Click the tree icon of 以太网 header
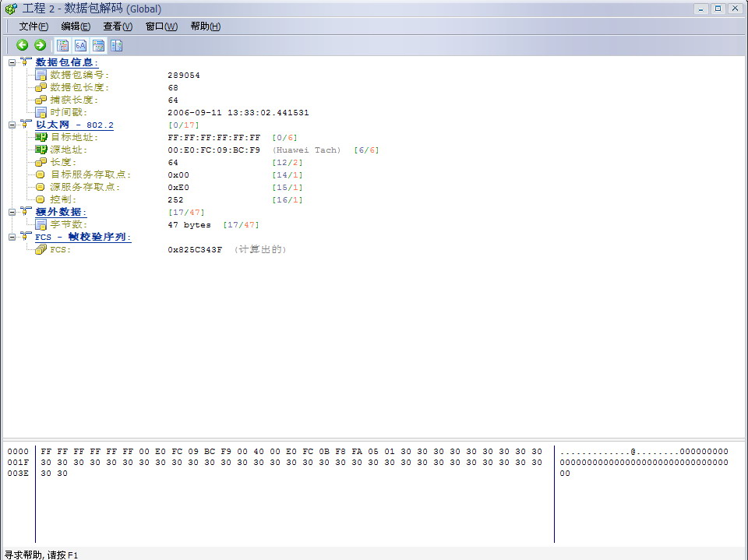Viewport: 748px width, 560px height. pyautogui.click(x=26, y=124)
